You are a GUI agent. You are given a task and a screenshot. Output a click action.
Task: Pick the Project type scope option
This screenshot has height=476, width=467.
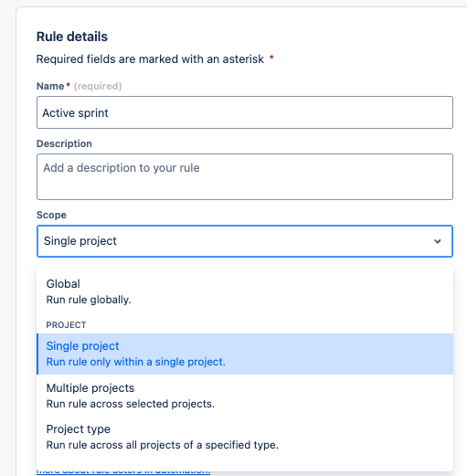click(x=245, y=437)
